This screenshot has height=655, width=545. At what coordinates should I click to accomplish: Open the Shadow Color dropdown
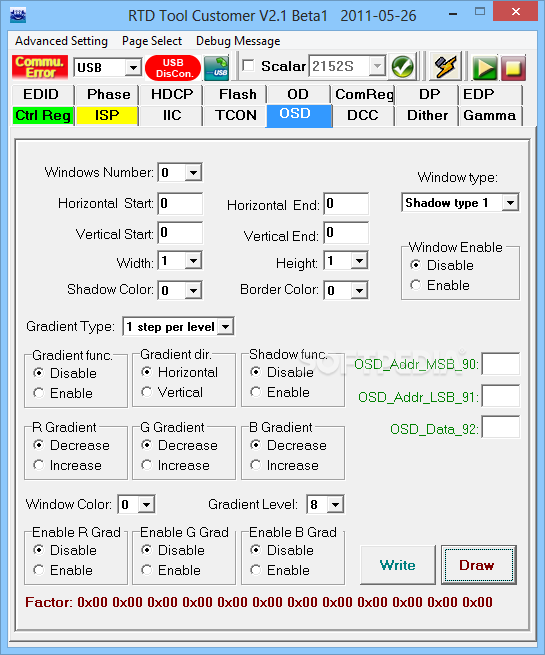(193, 290)
